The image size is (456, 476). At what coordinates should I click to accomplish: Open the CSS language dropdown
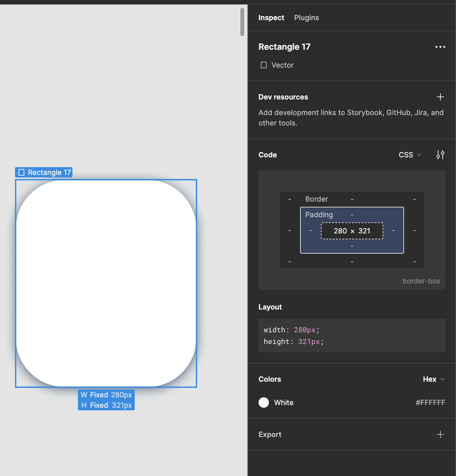tap(410, 155)
